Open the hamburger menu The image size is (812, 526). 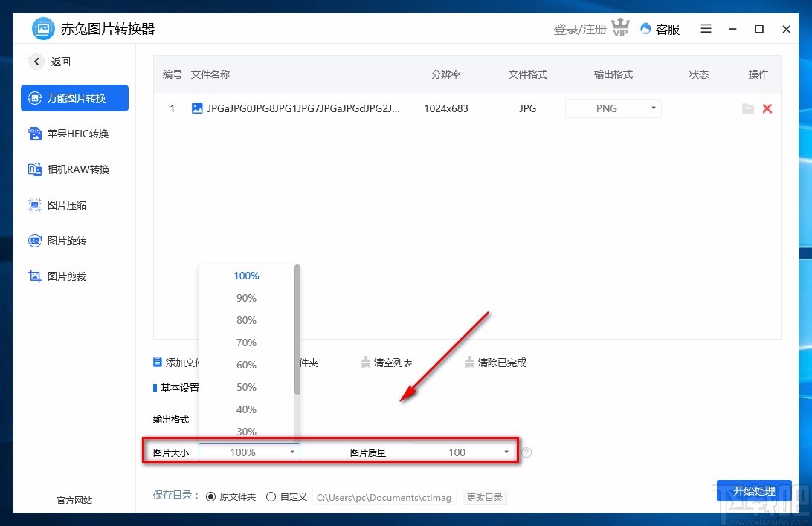coord(705,29)
